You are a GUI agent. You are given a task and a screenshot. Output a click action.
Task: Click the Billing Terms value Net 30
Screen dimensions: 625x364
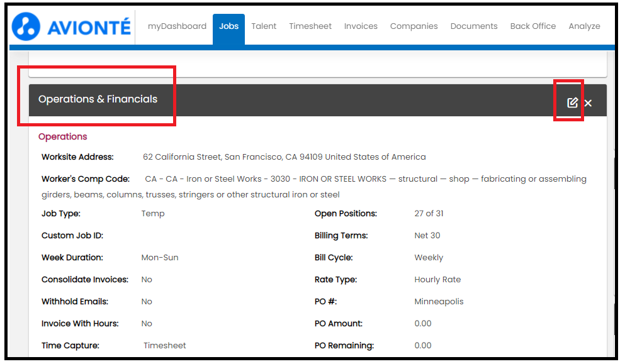click(427, 235)
